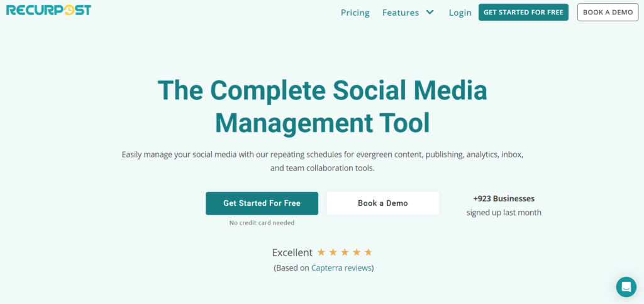Click the No credit card needed note

(262, 223)
